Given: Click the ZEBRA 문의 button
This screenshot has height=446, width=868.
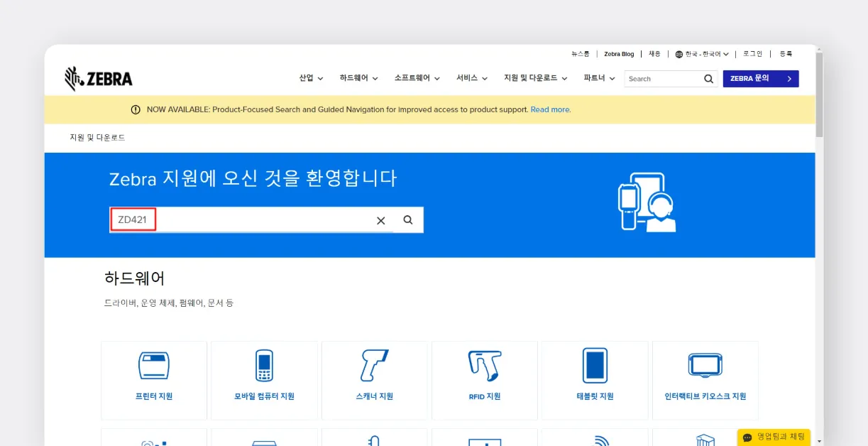Looking at the screenshot, I should [x=761, y=79].
